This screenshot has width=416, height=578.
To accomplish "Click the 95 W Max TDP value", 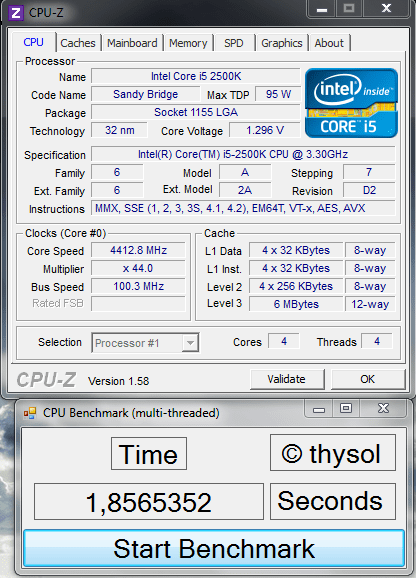I will tap(278, 94).
